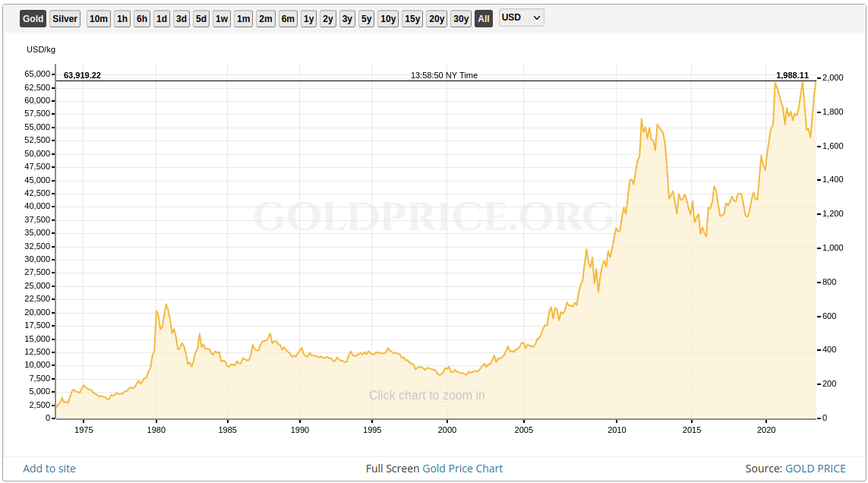Select the Gold chart button

(x=32, y=18)
